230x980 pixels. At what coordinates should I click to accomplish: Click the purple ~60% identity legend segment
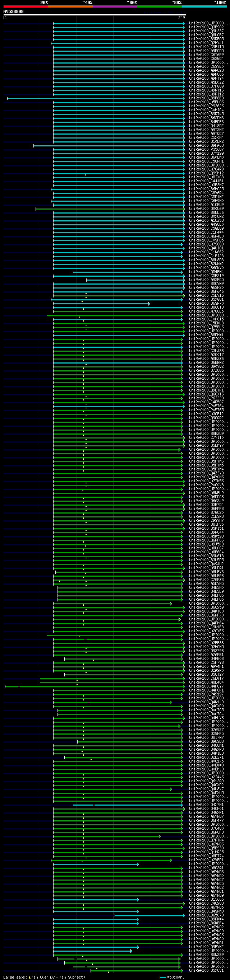click(x=115, y=6)
